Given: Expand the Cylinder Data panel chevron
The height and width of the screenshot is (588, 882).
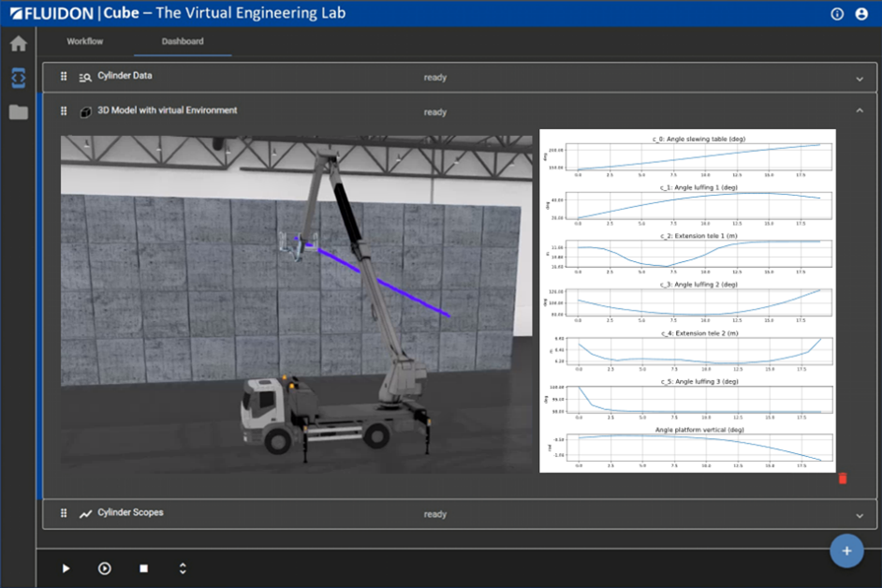Looking at the screenshot, I should pos(860,79).
